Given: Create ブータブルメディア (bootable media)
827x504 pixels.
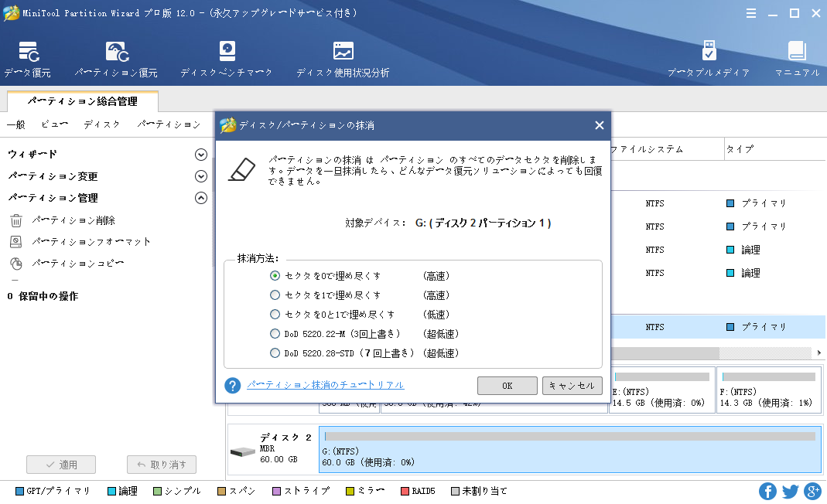Looking at the screenshot, I should [x=709, y=59].
